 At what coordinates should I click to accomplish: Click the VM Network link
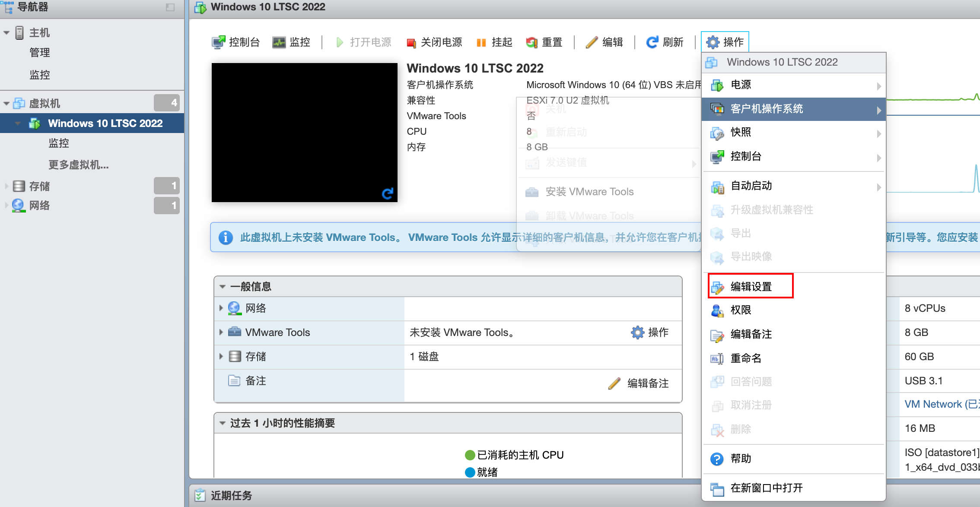coord(942,404)
